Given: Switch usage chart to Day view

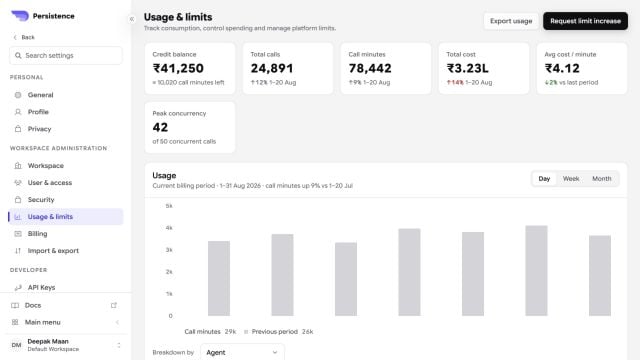Looking at the screenshot, I should (x=544, y=179).
